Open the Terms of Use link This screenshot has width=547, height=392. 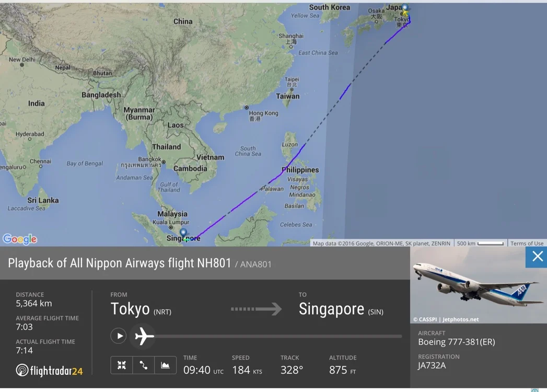(527, 243)
